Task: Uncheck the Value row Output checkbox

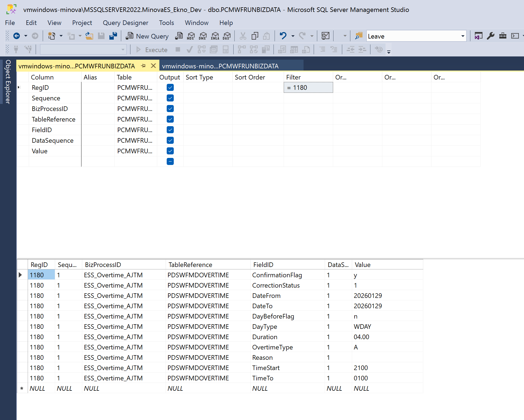Action: click(170, 151)
